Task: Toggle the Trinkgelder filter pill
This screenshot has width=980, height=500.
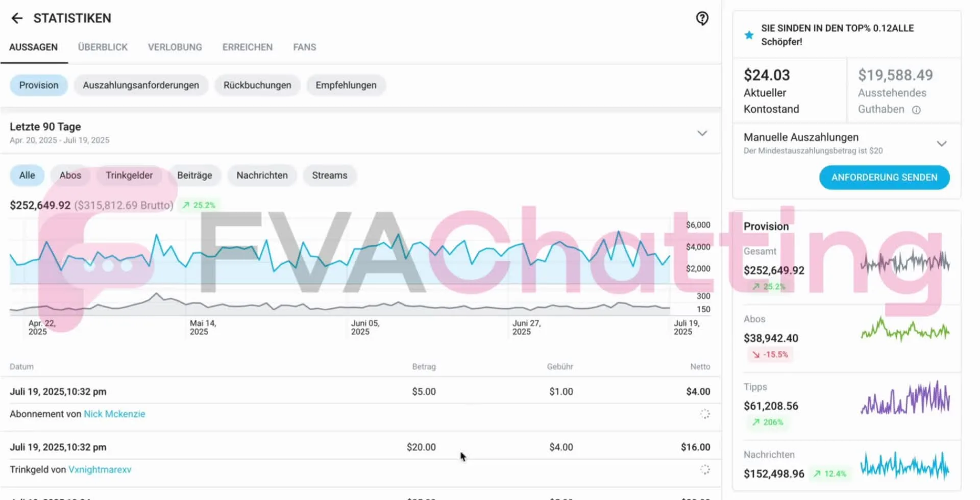Action: coord(129,175)
